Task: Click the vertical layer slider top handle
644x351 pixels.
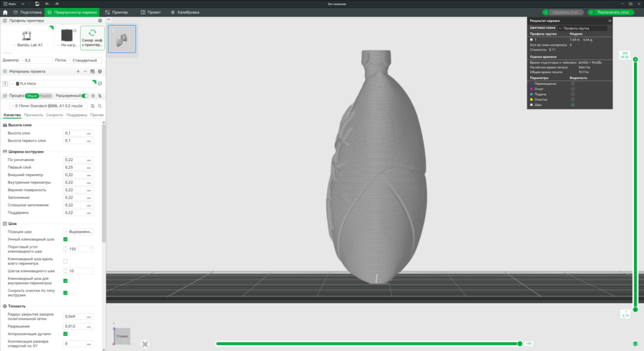Action: click(635, 59)
